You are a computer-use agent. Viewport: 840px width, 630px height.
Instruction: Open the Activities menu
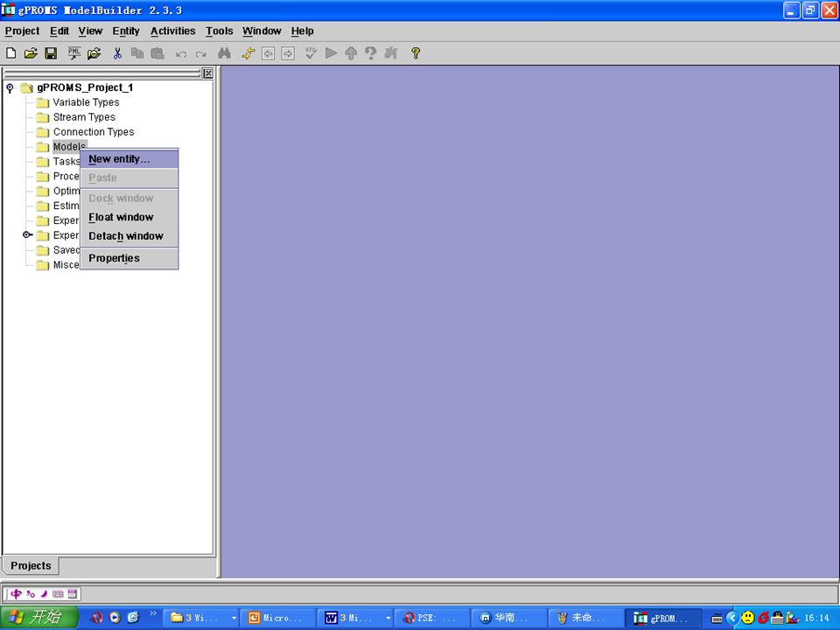pos(173,31)
